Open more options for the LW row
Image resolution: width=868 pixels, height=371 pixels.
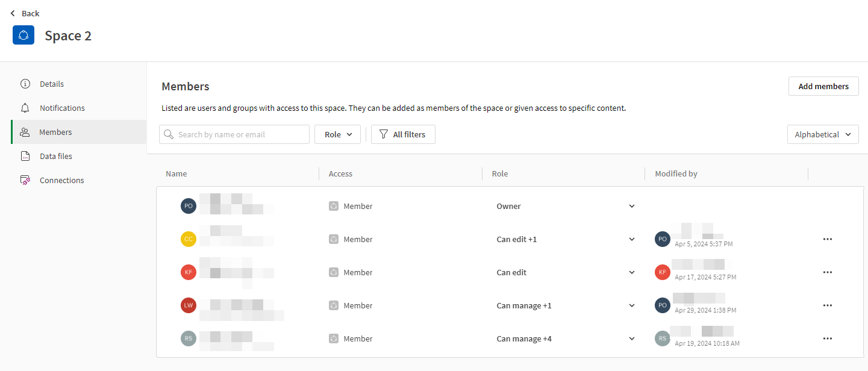[x=828, y=305]
